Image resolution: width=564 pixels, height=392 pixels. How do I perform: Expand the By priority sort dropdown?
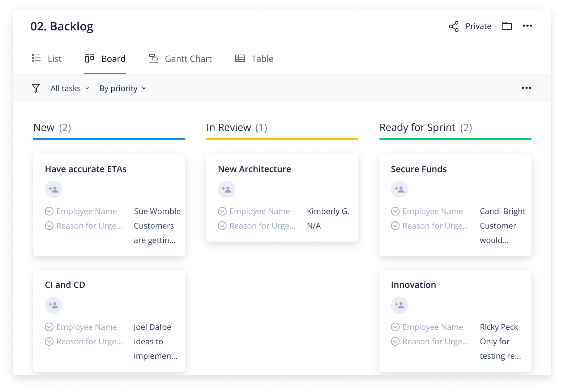122,89
